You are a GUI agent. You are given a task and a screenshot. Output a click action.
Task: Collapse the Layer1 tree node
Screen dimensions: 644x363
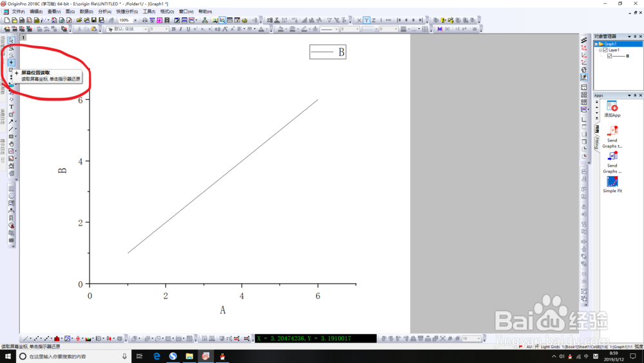click(x=600, y=50)
